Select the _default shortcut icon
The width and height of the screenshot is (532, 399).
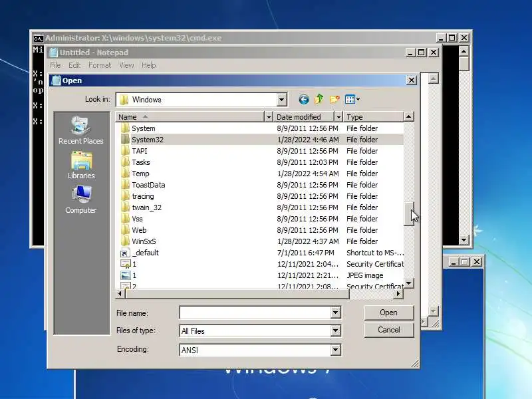(x=125, y=253)
